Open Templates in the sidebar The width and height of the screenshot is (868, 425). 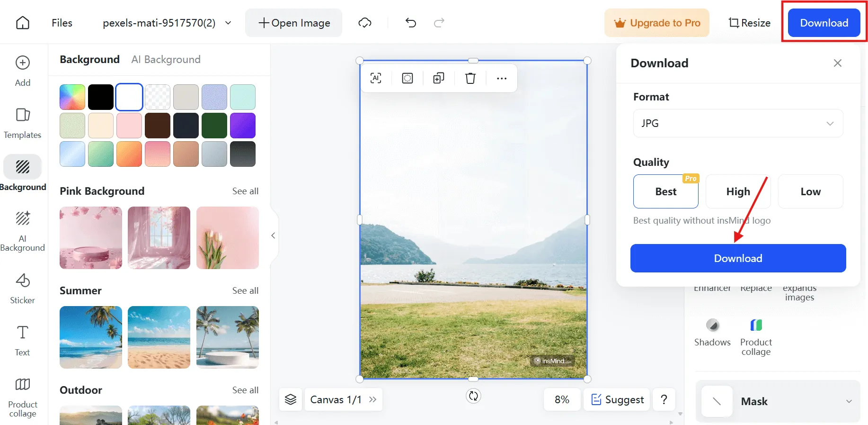[x=23, y=123]
